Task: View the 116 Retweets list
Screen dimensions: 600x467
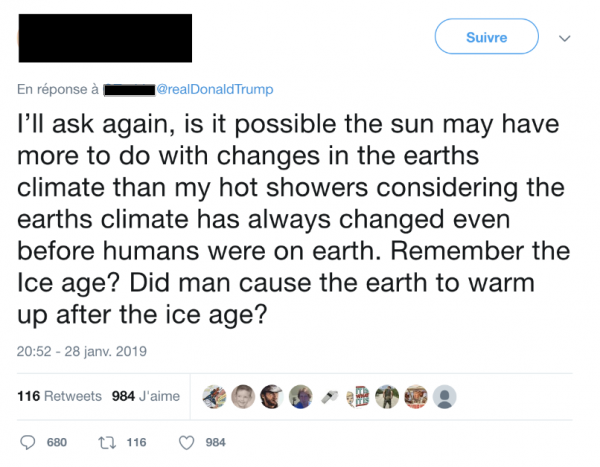Action: (60, 396)
